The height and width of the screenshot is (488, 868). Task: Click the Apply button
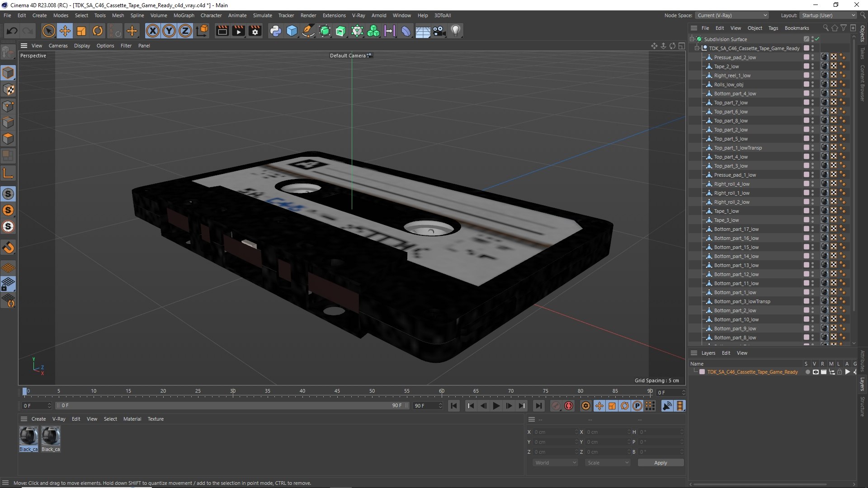coord(660,463)
